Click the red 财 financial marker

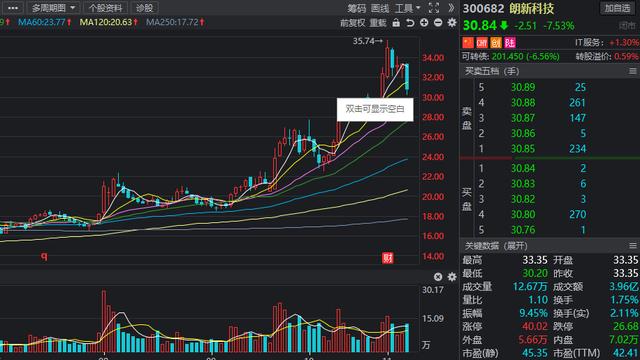[387, 258]
